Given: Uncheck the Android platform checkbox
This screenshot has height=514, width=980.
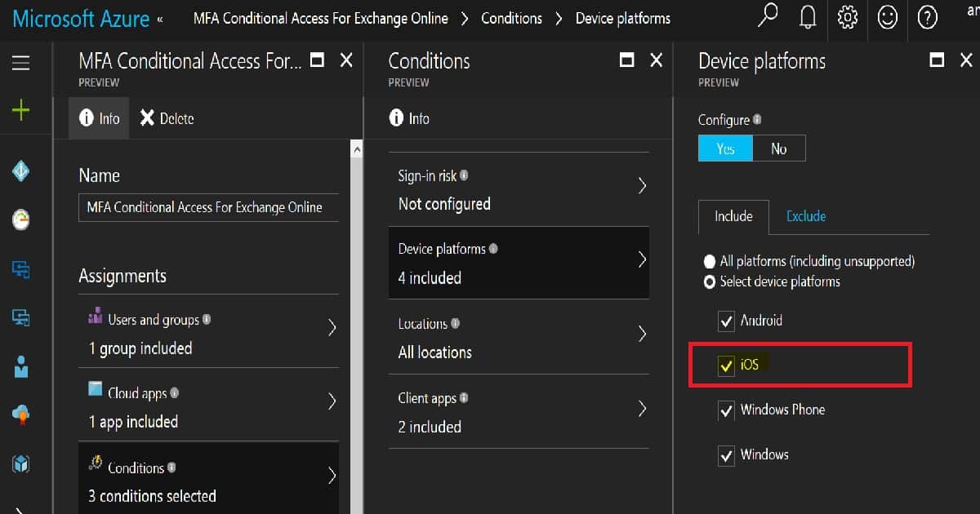Looking at the screenshot, I should [x=726, y=321].
